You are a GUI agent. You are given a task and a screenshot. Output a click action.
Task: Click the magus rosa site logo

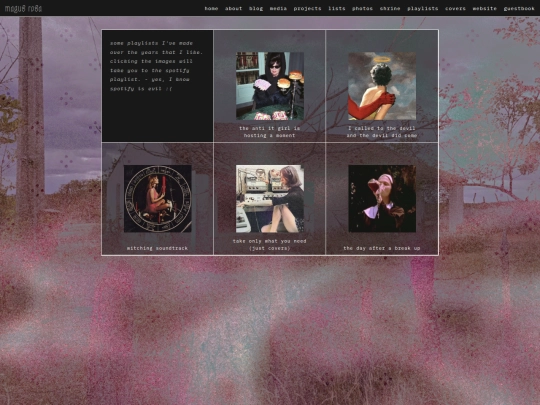pos(23,8)
